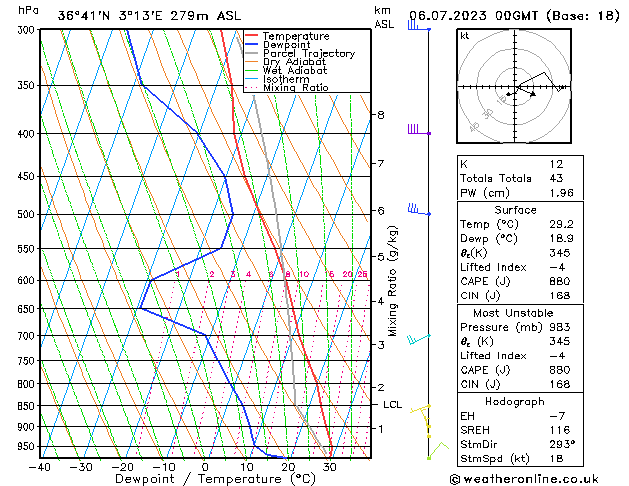
Task: Click the blue wind barb at 500 hPa
Action: tap(419, 209)
